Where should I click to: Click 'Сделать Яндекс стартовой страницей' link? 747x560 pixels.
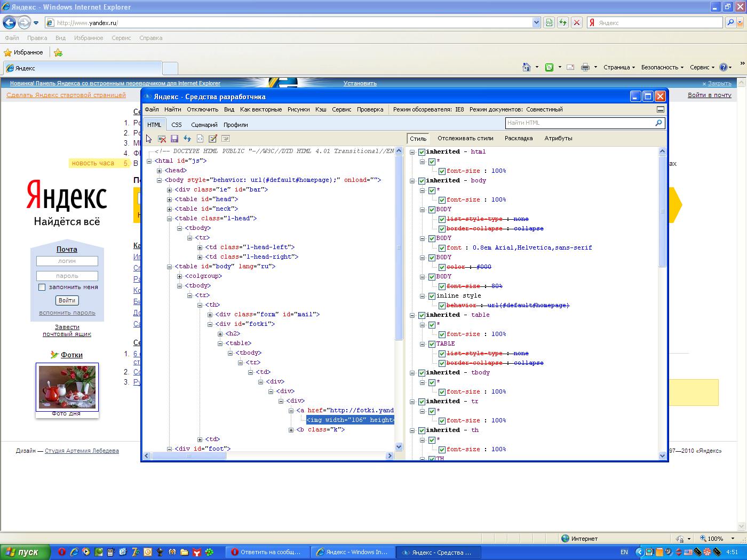(66, 95)
